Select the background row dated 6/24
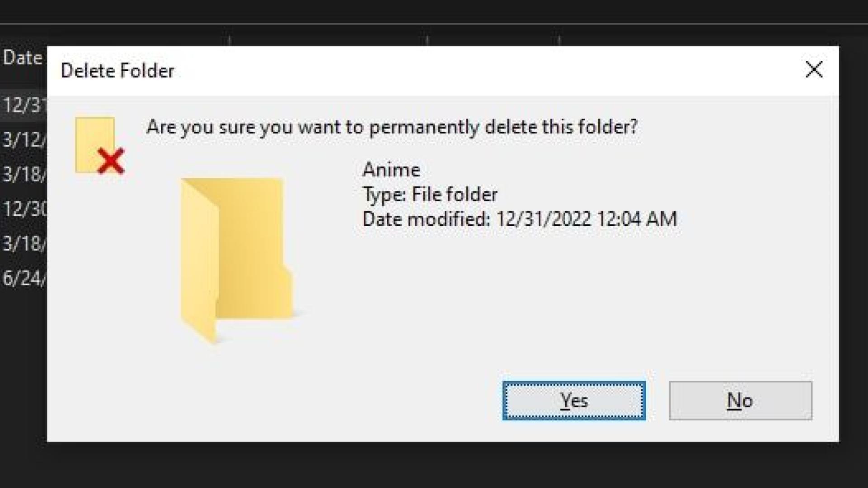This screenshot has height=488, width=868. [x=24, y=278]
